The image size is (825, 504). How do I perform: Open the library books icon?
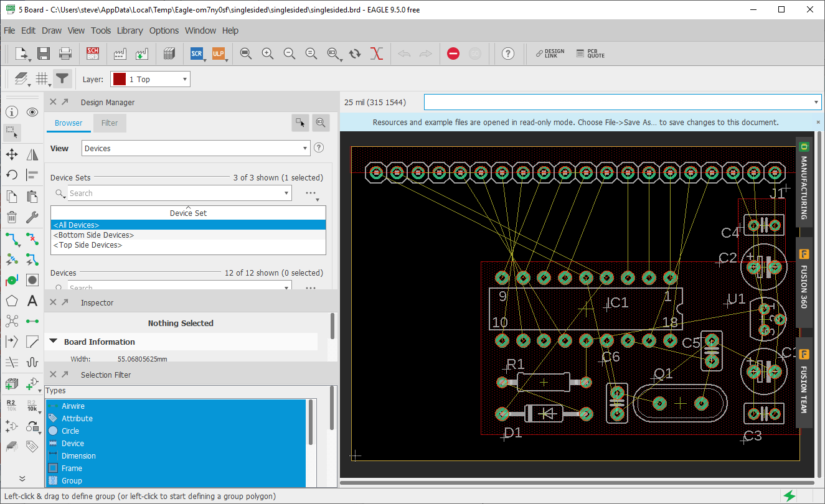point(169,54)
